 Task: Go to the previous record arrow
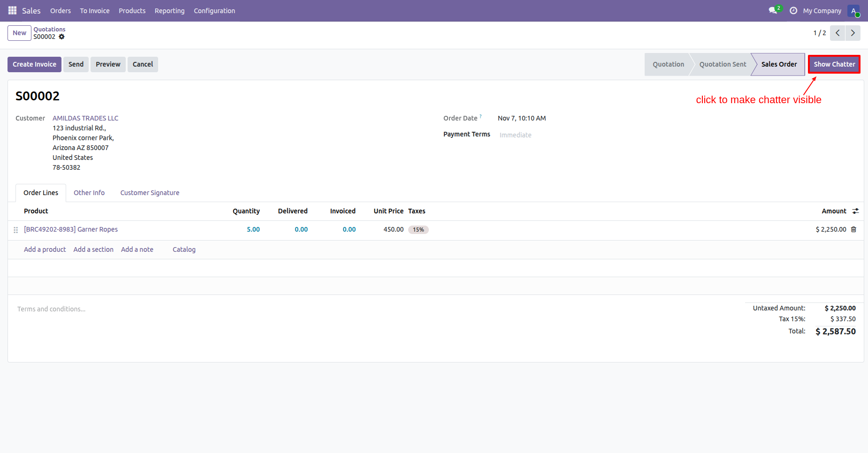(x=838, y=33)
